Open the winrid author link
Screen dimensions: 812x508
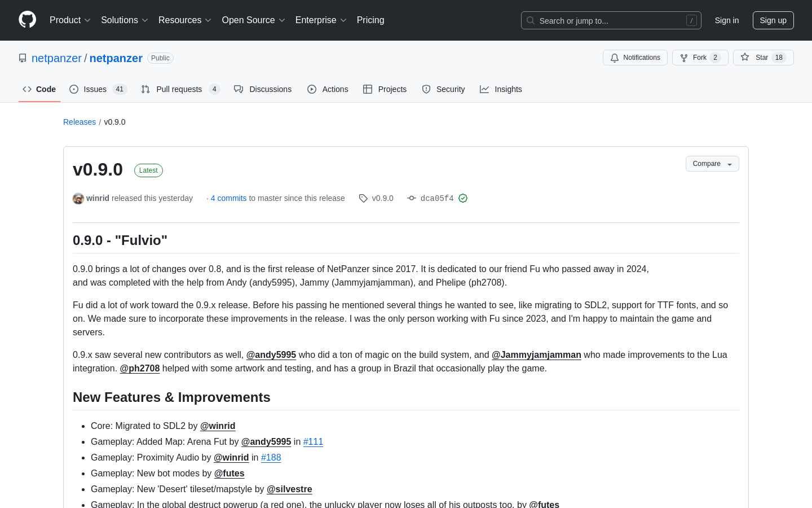tap(98, 198)
